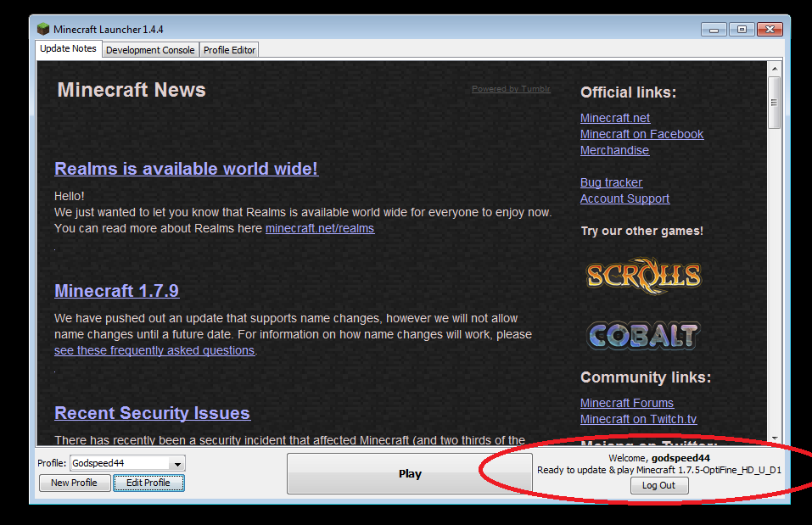
Task: Click the Scrolls game logo
Action: coord(644,276)
